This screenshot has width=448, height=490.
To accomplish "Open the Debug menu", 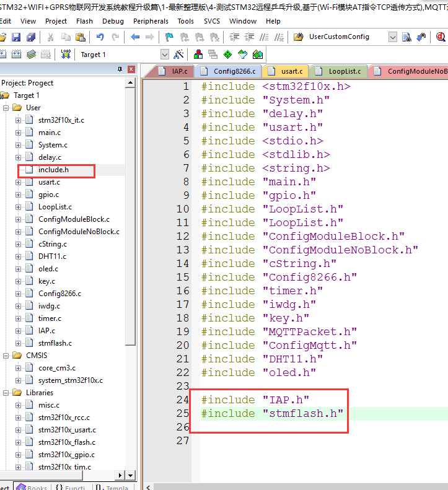I will coord(113,21).
